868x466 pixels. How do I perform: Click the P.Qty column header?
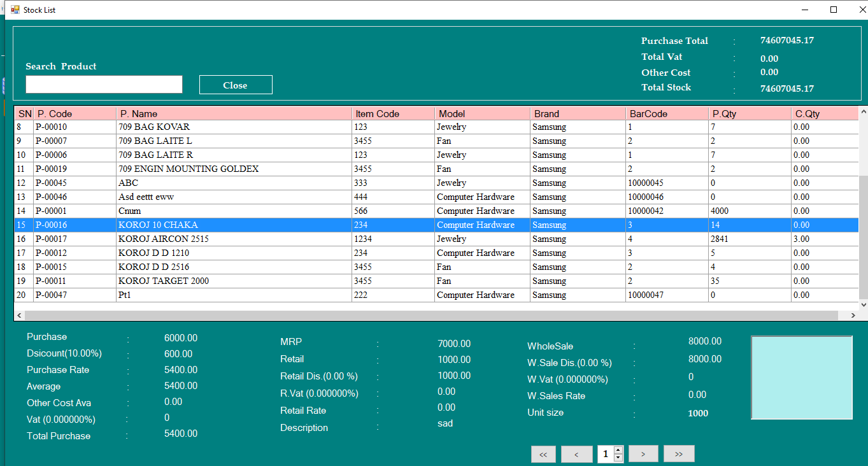tap(748, 113)
